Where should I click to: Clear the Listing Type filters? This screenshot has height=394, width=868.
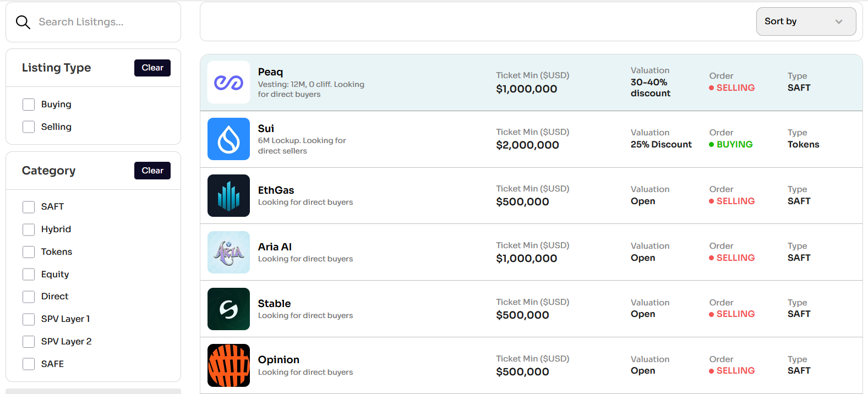(152, 68)
